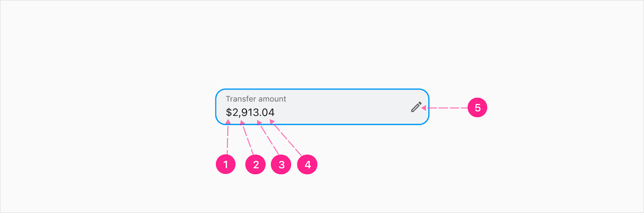Select the pink badge numbered 2

[256, 164]
